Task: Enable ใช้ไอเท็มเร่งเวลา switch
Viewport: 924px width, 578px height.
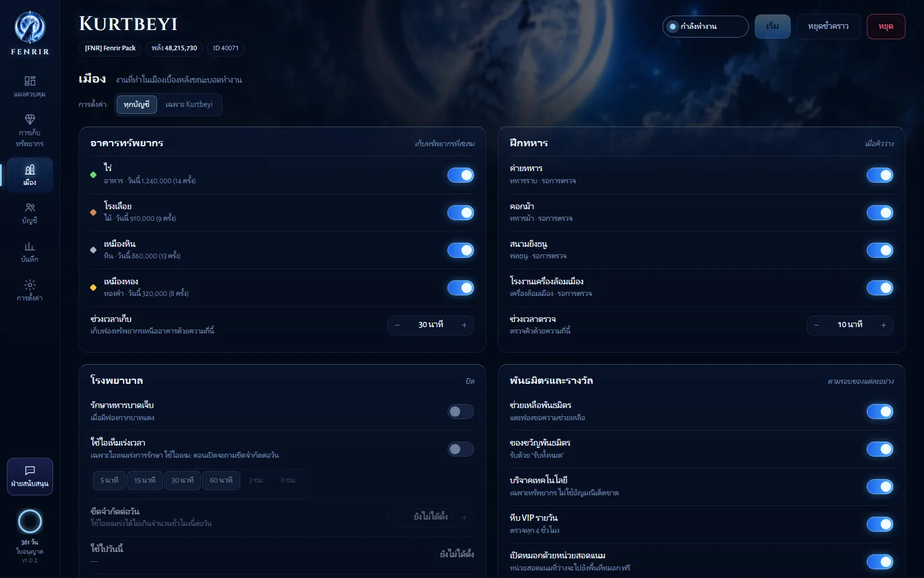Action: click(461, 449)
